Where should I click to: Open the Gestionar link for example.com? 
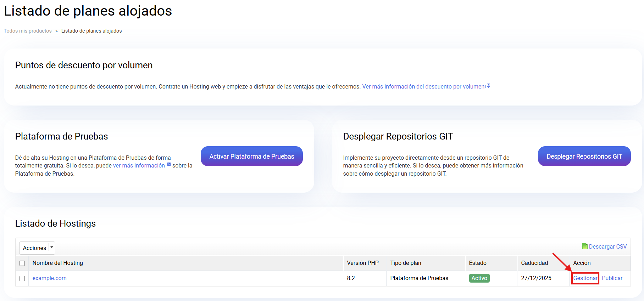[x=585, y=278]
